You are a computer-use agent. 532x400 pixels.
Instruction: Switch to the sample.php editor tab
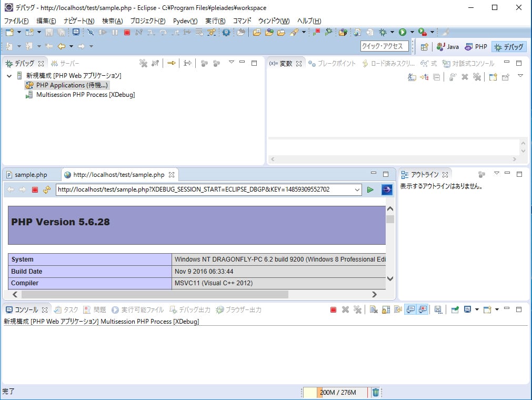tap(27, 175)
